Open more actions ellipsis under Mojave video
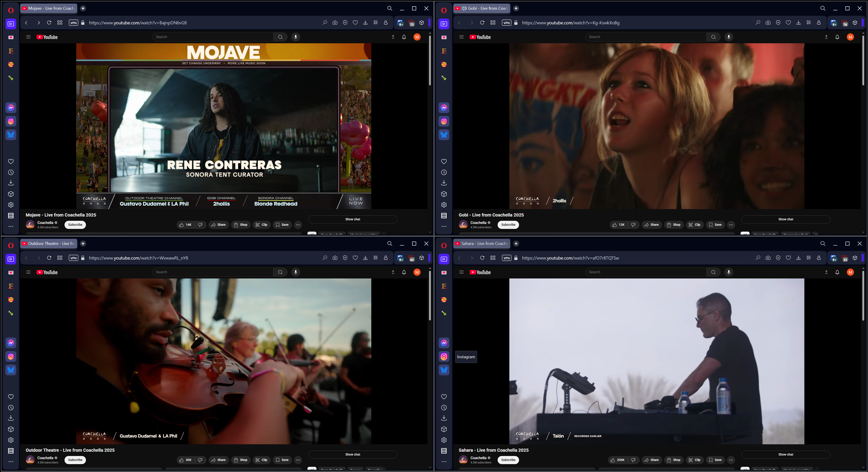 (x=298, y=225)
